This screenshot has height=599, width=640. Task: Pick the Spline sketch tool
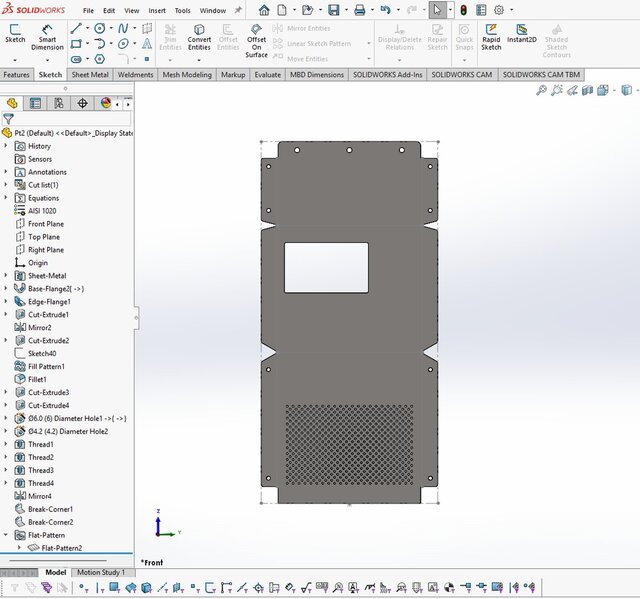[x=123, y=28]
